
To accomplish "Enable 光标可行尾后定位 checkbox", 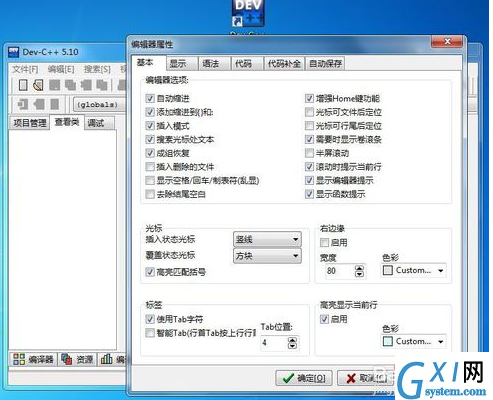I will click(309, 126).
